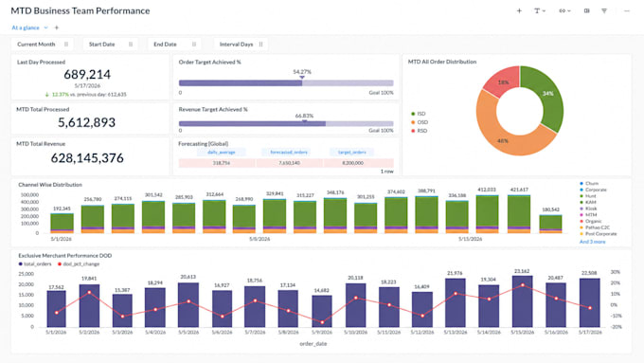Toggle the MTM legend series
644x363 pixels.
pos(588,214)
